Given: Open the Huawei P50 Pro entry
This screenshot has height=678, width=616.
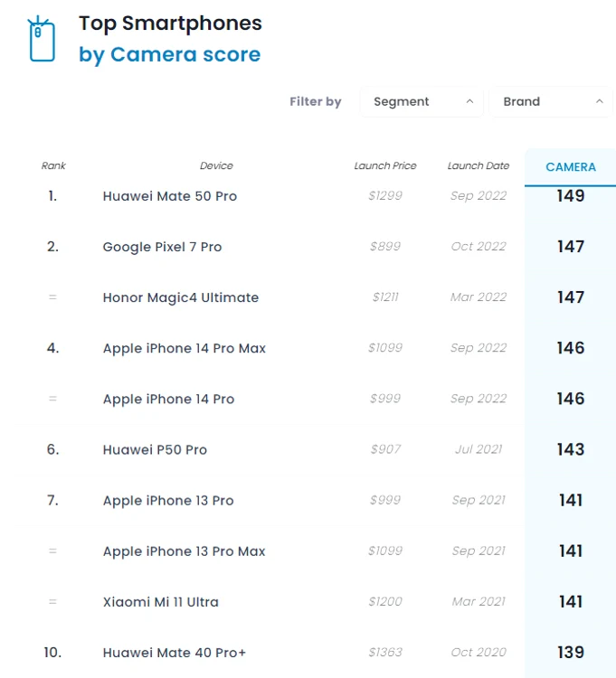Looking at the screenshot, I should pyautogui.click(x=155, y=449).
